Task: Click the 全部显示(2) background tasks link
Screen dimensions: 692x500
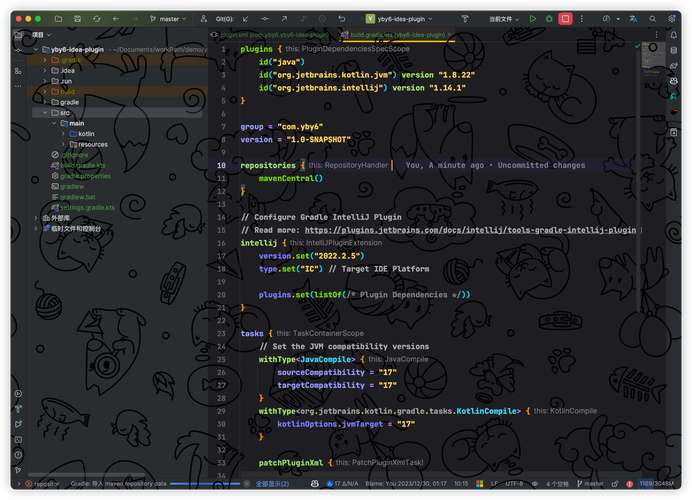Action: tap(272, 484)
